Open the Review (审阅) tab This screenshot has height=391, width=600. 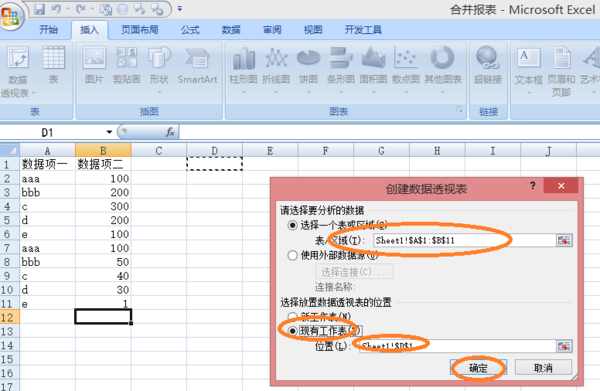(272, 30)
